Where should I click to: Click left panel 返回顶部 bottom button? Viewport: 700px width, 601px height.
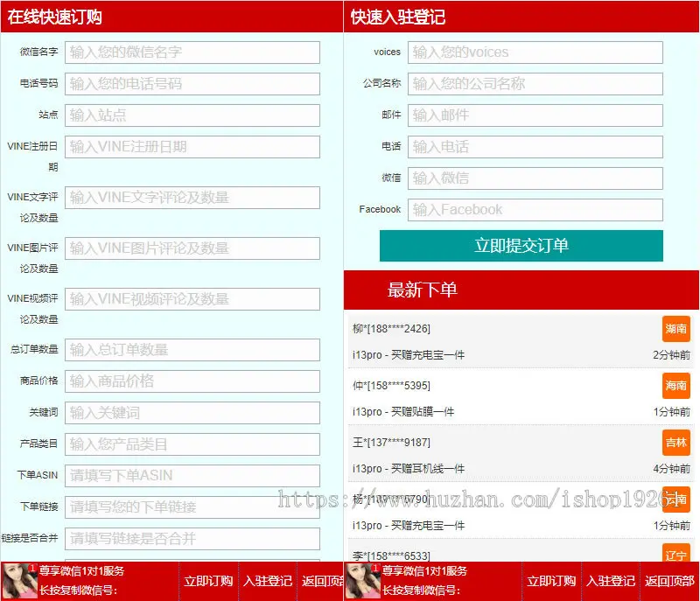(x=322, y=581)
